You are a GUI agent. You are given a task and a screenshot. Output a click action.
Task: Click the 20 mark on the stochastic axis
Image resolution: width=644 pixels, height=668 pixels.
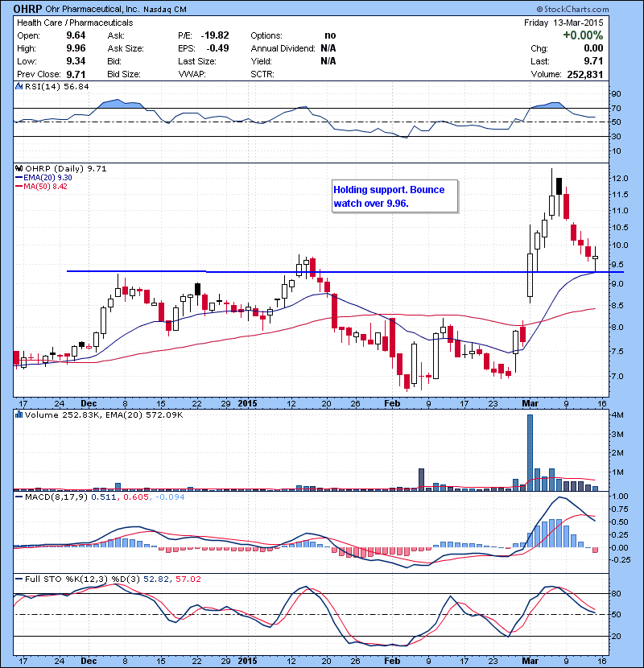click(x=617, y=636)
